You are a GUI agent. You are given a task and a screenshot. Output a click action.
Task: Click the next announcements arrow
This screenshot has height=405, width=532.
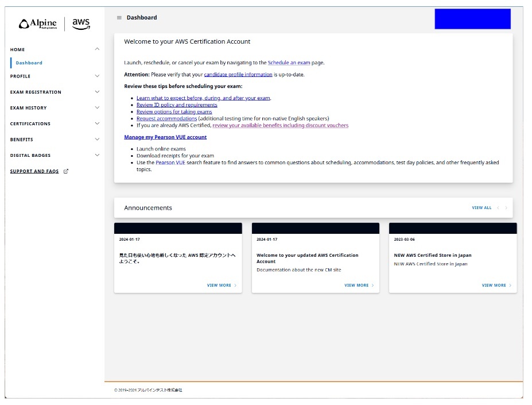coord(506,207)
